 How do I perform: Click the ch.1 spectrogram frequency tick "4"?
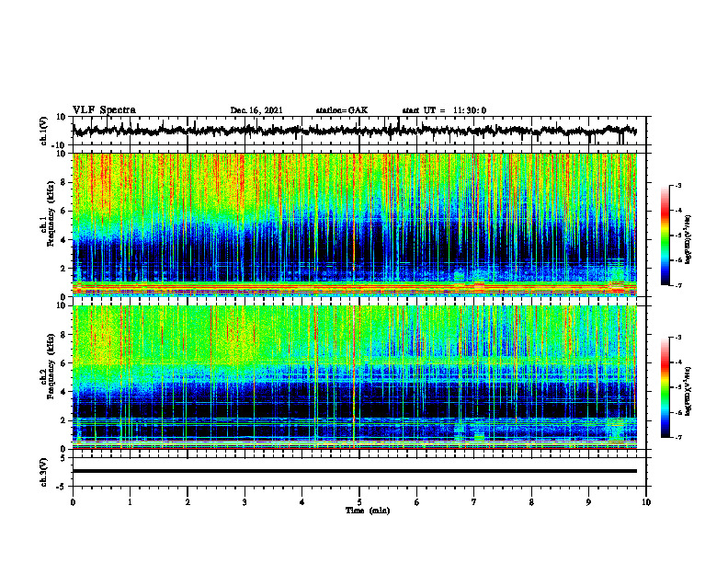point(63,240)
